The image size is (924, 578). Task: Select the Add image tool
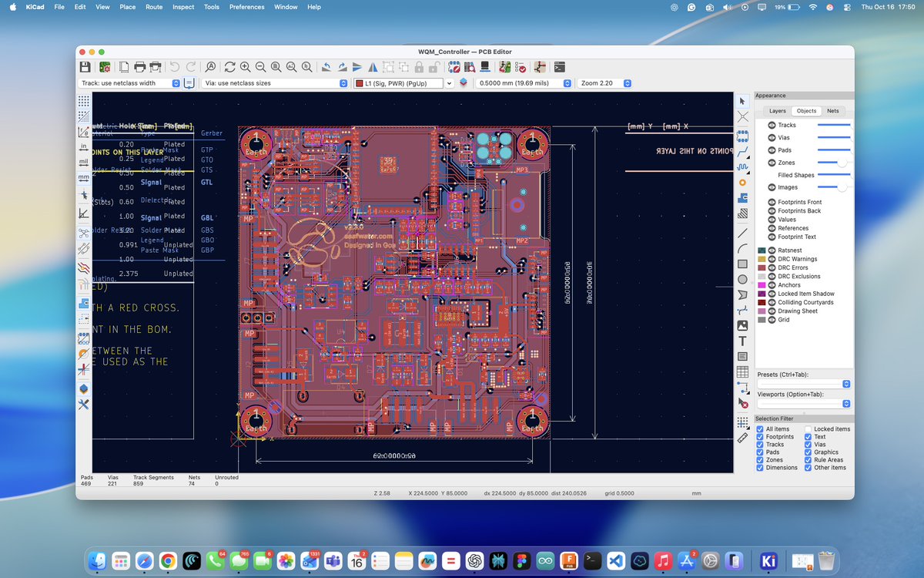[742, 325]
